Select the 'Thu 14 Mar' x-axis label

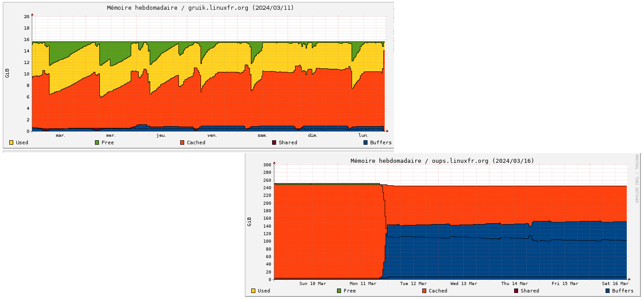(x=515, y=284)
